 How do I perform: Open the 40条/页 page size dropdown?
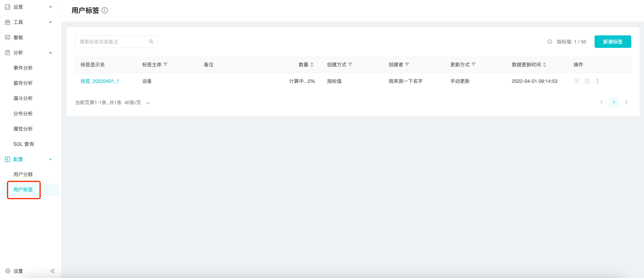pos(137,103)
